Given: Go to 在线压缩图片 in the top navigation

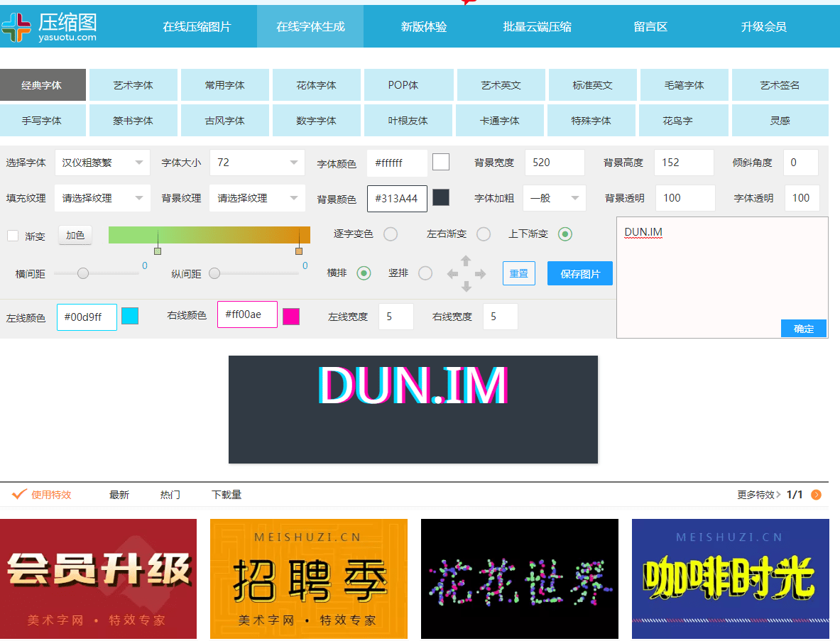Looking at the screenshot, I should click(x=197, y=27).
